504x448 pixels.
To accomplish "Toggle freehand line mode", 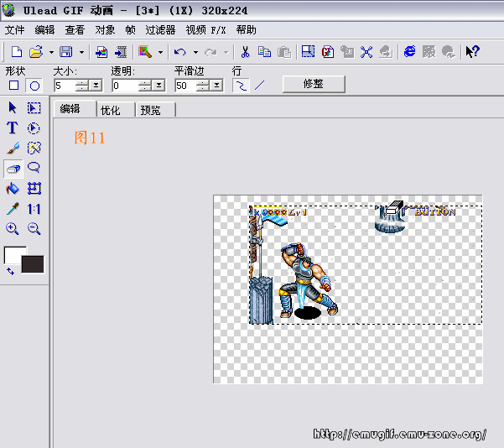I will (x=241, y=86).
